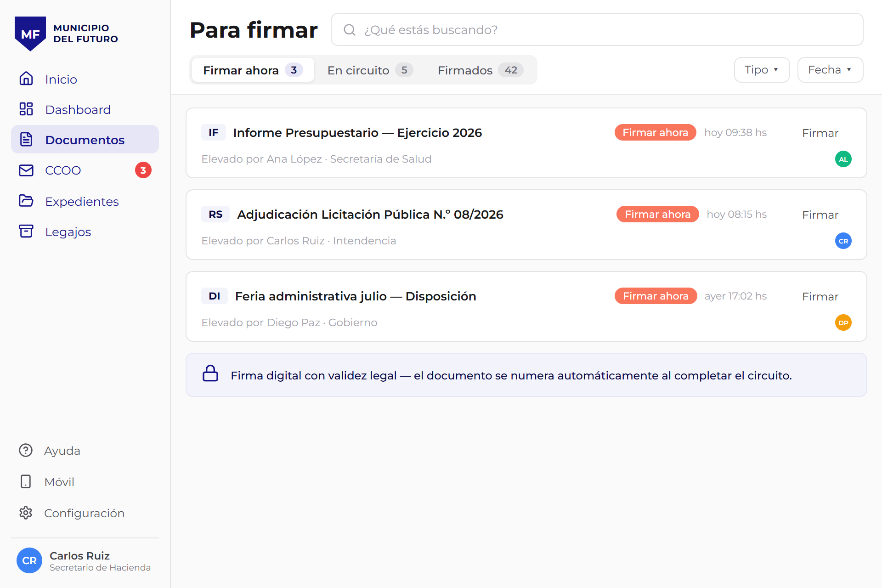Click the 5 count on En circuito

coord(404,70)
